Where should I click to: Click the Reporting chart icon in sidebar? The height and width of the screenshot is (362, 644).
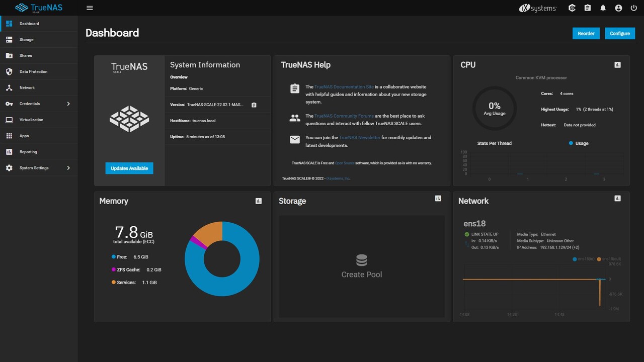[9, 152]
